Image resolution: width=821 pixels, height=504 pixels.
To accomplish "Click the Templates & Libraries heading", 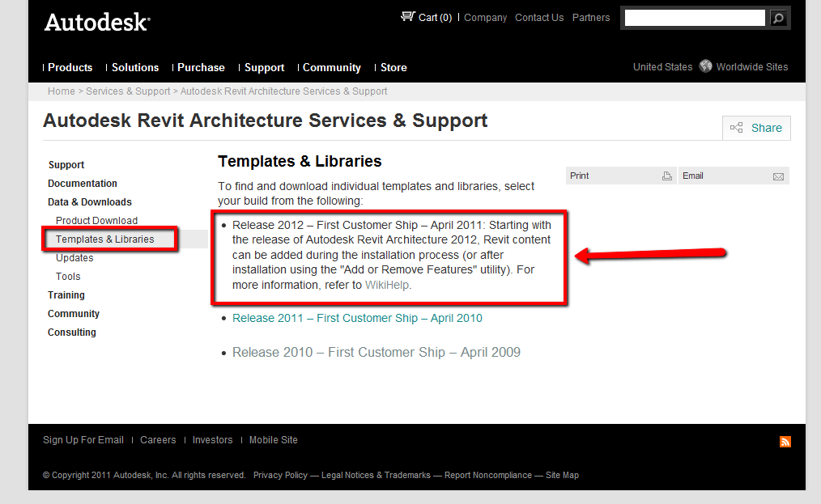I will tap(300, 161).
